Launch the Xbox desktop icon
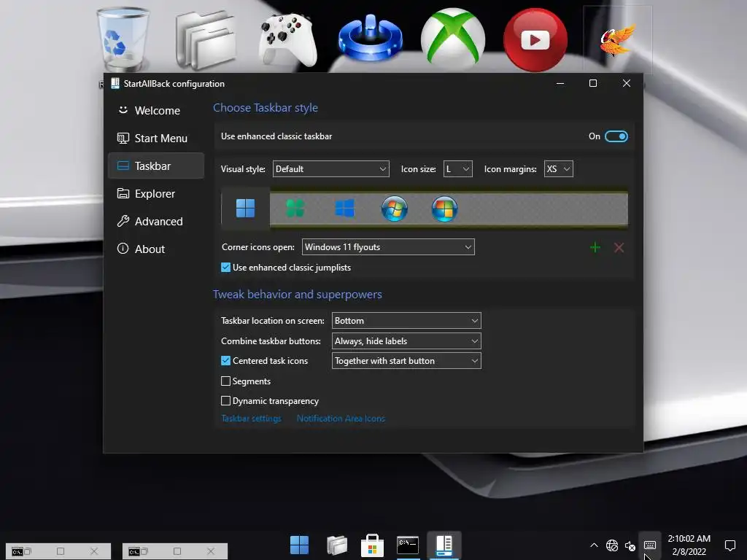This screenshot has height=560, width=747. coord(453,39)
